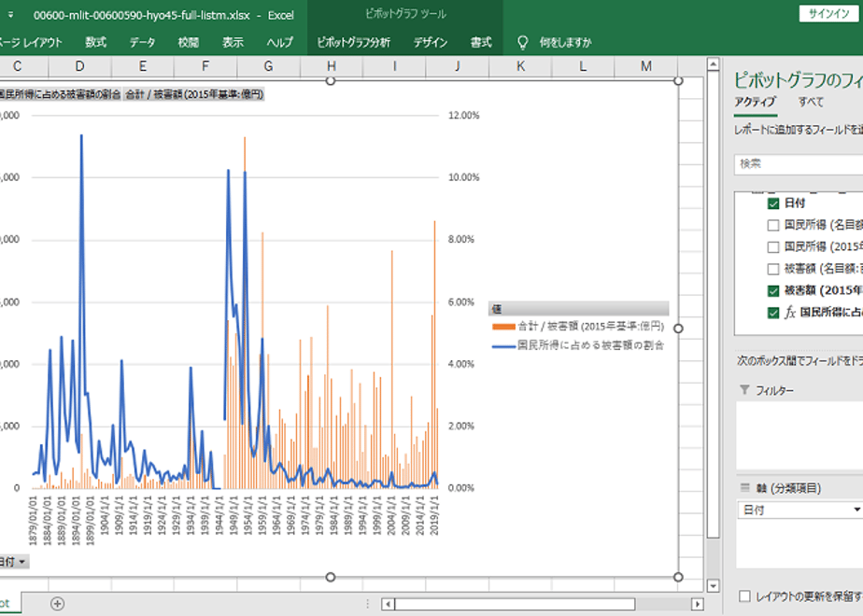This screenshot has height=616, width=863.
Task: Open the 表示 ribbon tab
Action: tap(233, 42)
